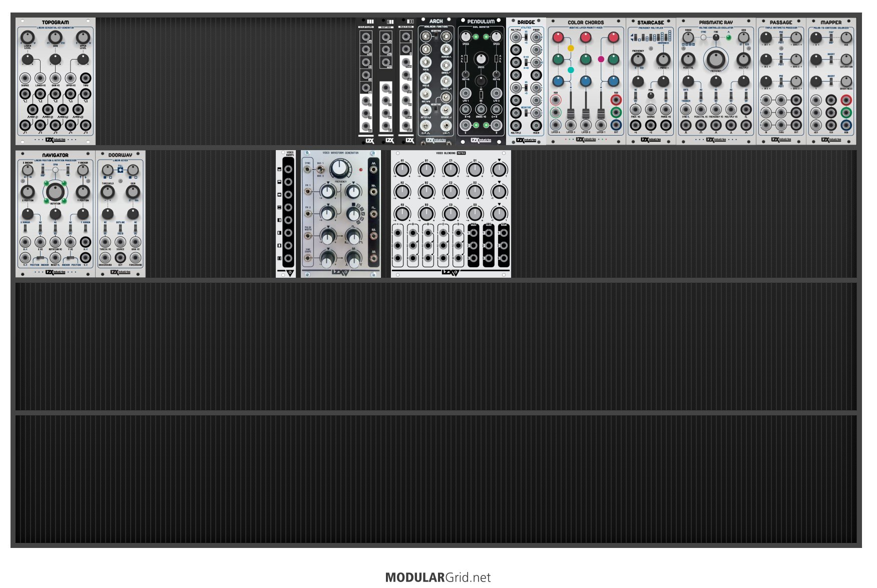Viewport: 877px width, 588px height.
Task: Click the Layer 4 jack on Color Chords
Action: pos(556,125)
